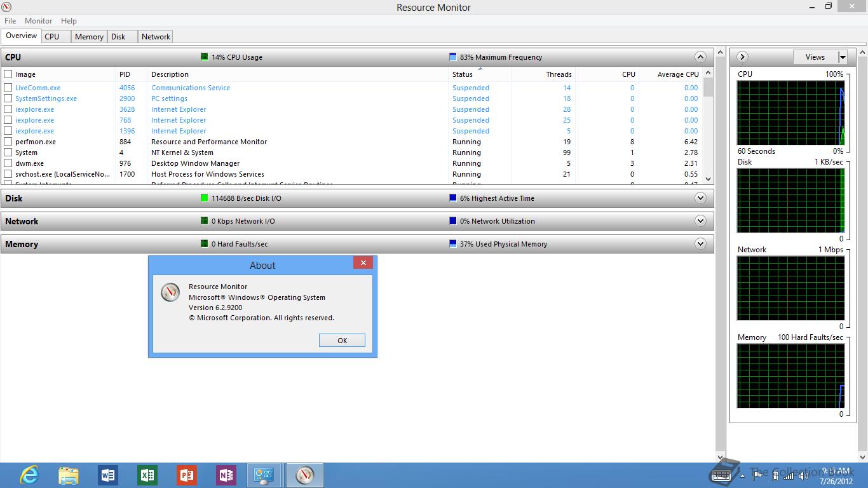
Task: Switch to the Overview tab
Action: point(22,36)
